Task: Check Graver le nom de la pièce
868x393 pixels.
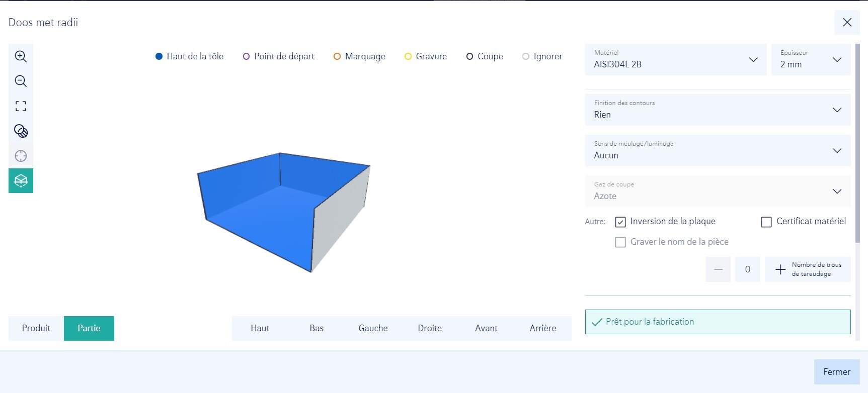Action: 620,242
